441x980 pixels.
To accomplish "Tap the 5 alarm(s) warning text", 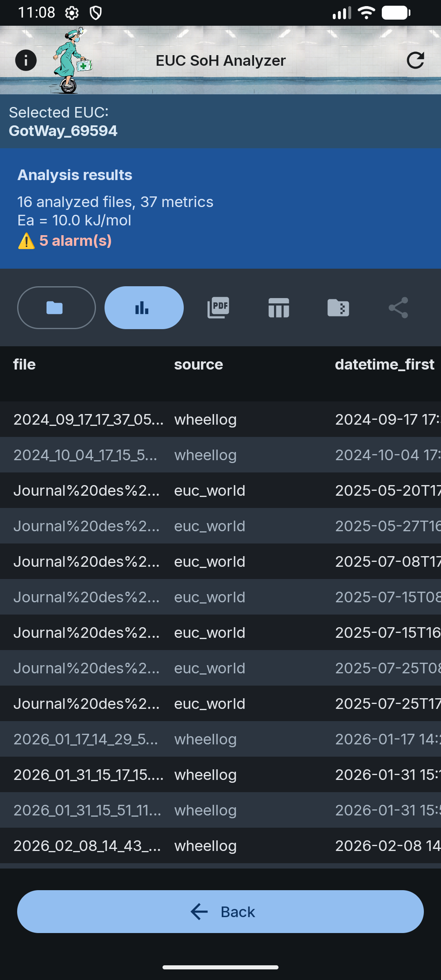I will [x=75, y=241].
